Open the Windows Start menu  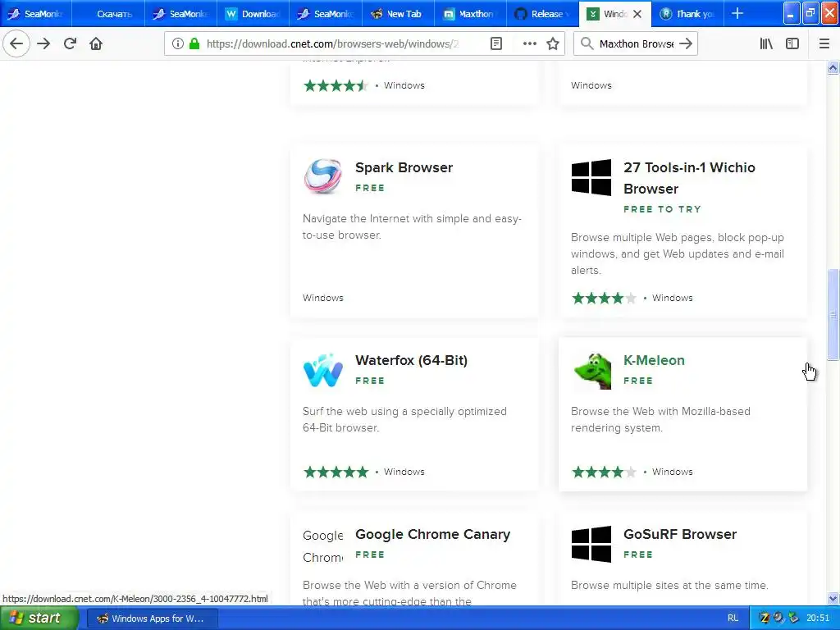click(x=38, y=618)
